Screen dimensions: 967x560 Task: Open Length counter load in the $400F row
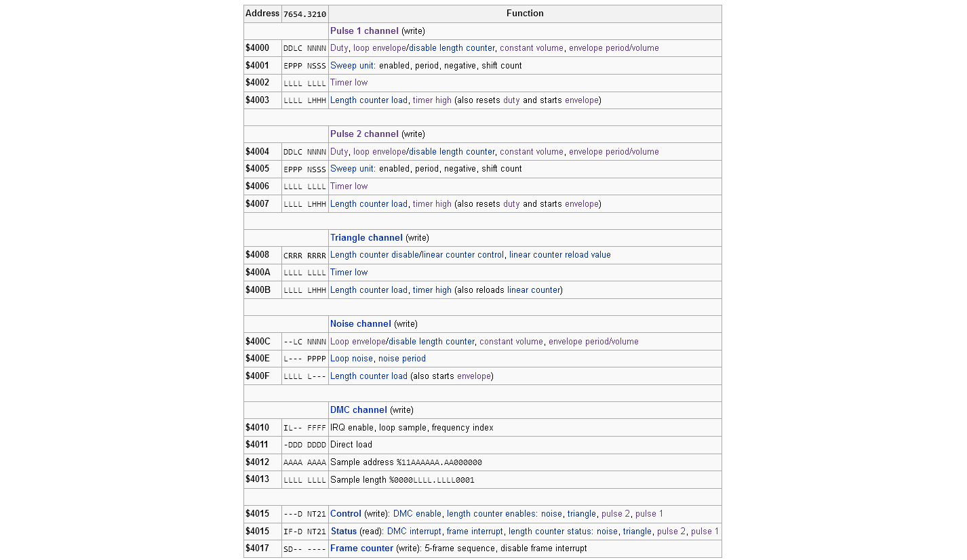pyautogui.click(x=369, y=376)
